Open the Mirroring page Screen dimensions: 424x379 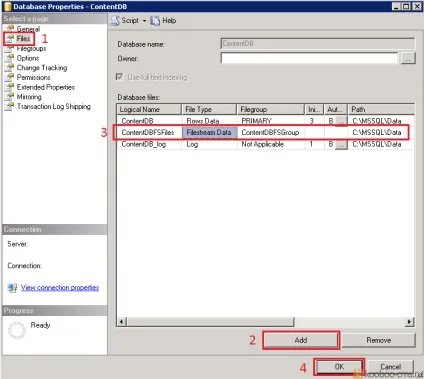[29, 97]
